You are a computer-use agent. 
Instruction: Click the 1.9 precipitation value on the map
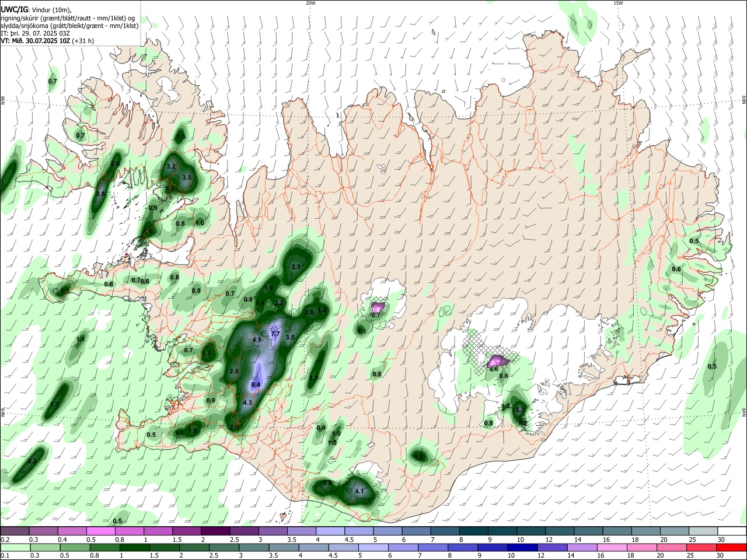point(269,288)
